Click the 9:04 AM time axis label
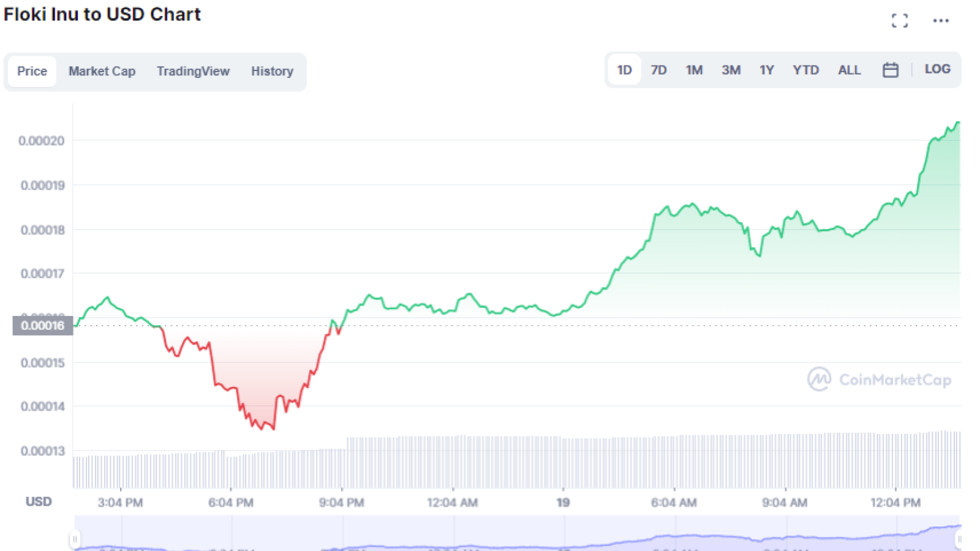The image size is (980, 551). 785,503
